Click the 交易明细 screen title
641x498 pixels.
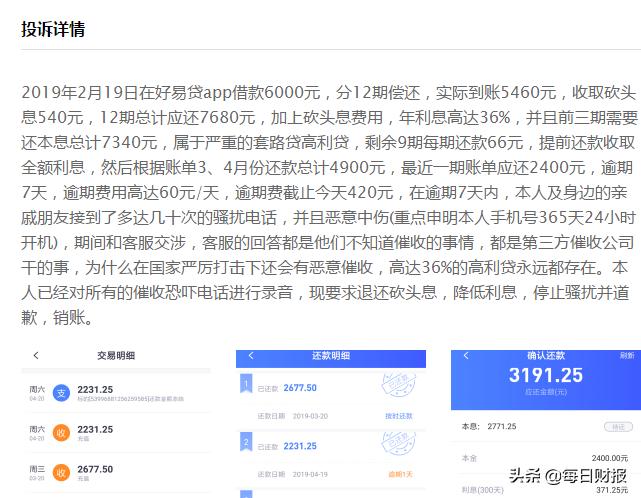coord(116,355)
